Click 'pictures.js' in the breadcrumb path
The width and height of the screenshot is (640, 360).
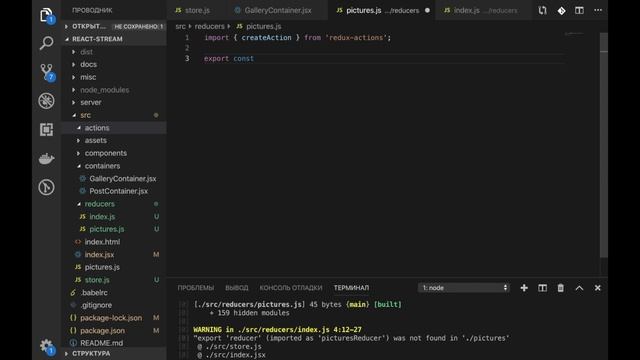pos(264,26)
